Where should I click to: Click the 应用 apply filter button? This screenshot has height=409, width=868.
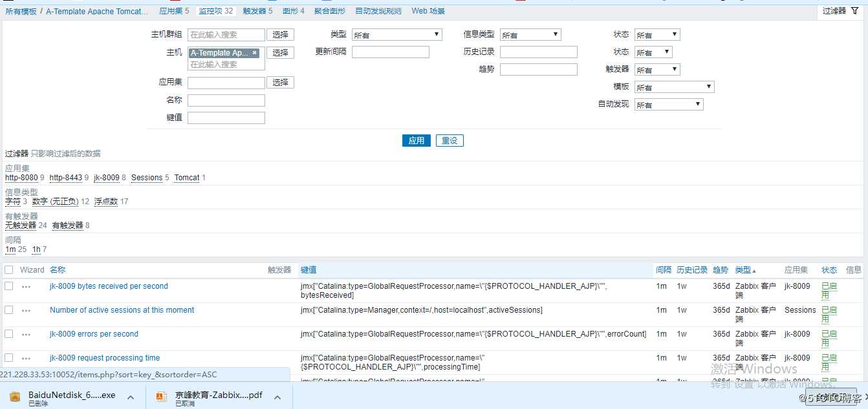click(x=417, y=140)
